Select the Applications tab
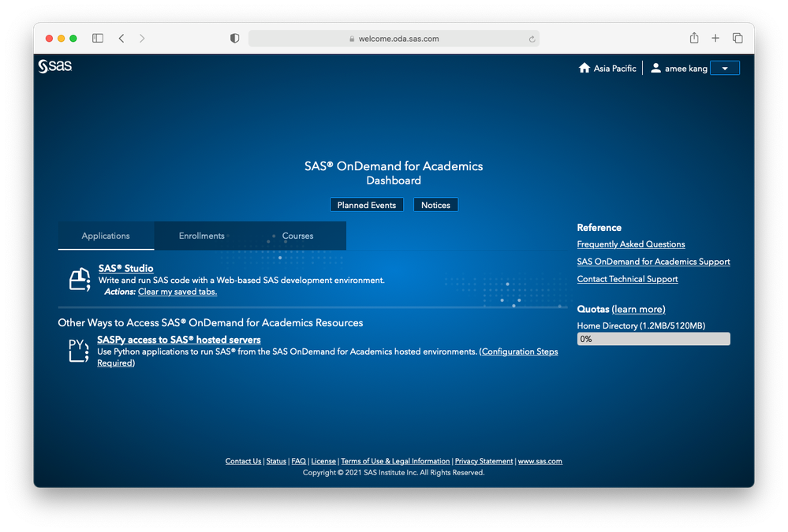The image size is (788, 532). click(106, 236)
